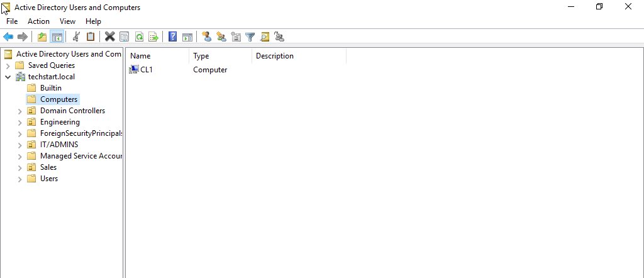This screenshot has height=278, width=644.
Task: Click the Computer type cell for CL1
Action: pyautogui.click(x=210, y=70)
